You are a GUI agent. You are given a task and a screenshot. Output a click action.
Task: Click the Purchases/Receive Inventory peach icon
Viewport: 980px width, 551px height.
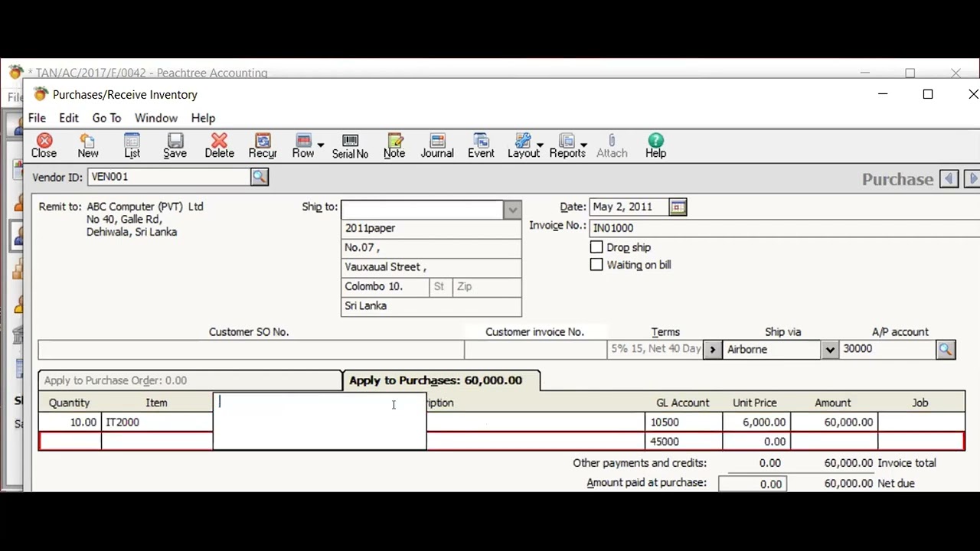click(x=41, y=94)
